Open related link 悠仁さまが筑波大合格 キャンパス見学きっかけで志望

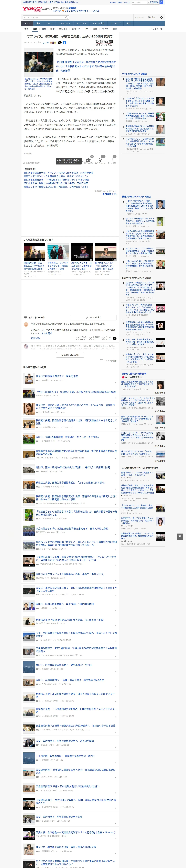point(58,173)
